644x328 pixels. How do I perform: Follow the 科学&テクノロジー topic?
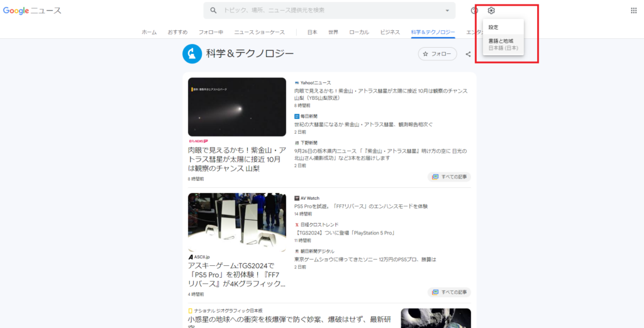pos(438,54)
